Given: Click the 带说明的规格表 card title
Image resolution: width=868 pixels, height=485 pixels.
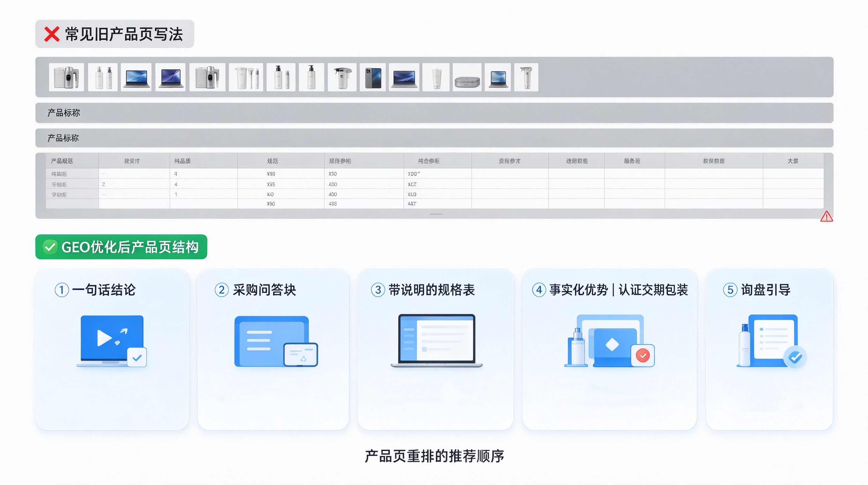Looking at the screenshot, I should (x=432, y=290).
